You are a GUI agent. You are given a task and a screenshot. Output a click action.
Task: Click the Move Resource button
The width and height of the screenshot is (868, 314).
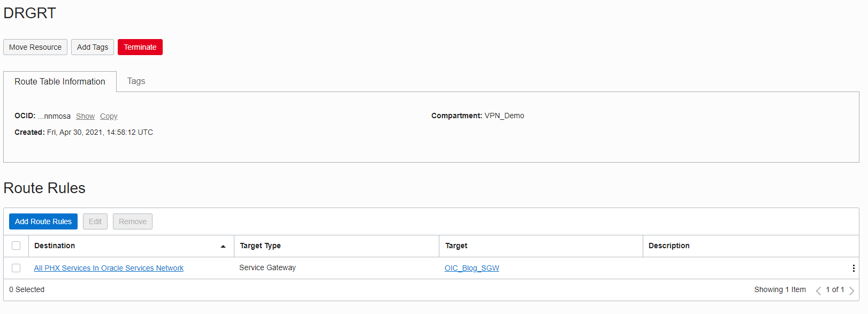(x=35, y=47)
